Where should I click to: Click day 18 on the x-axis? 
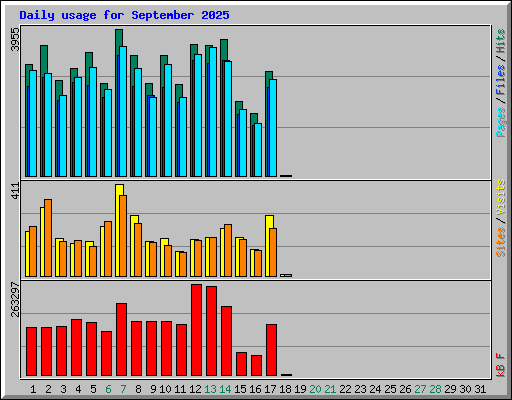[x=285, y=389]
